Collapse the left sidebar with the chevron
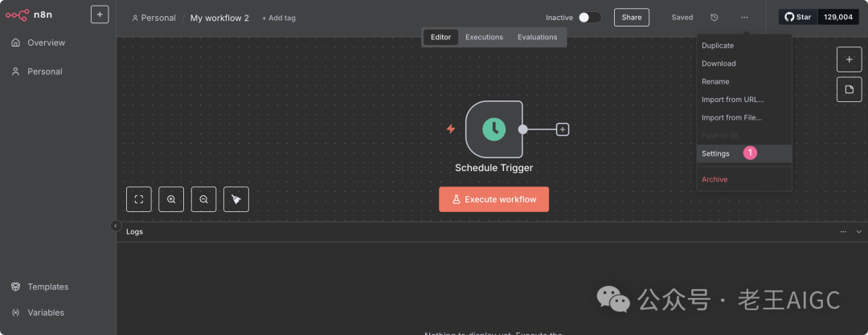 [x=115, y=226]
